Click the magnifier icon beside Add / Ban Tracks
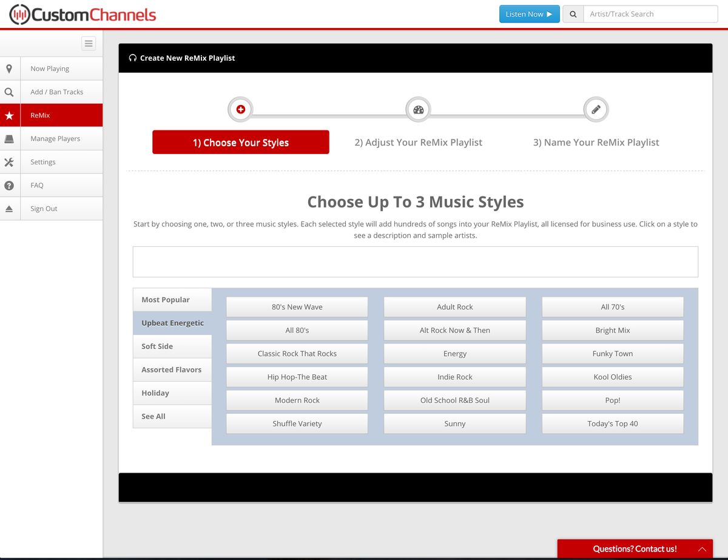The image size is (728, 560). [10, 92]
